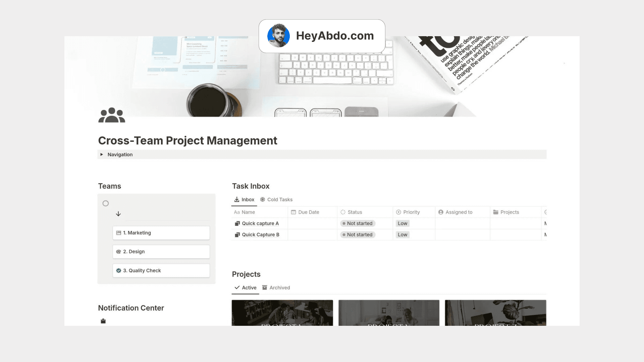Expand the Teams list dropdown arrow
The width and height of the screenshot is (644, 362).
pyautogui.click(x=118, y=214)
